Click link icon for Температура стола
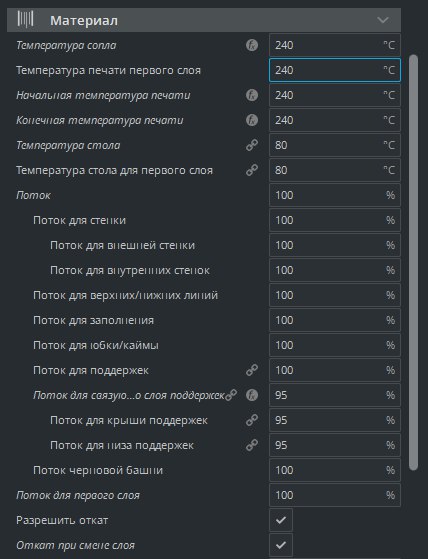 tap(252, 145)
